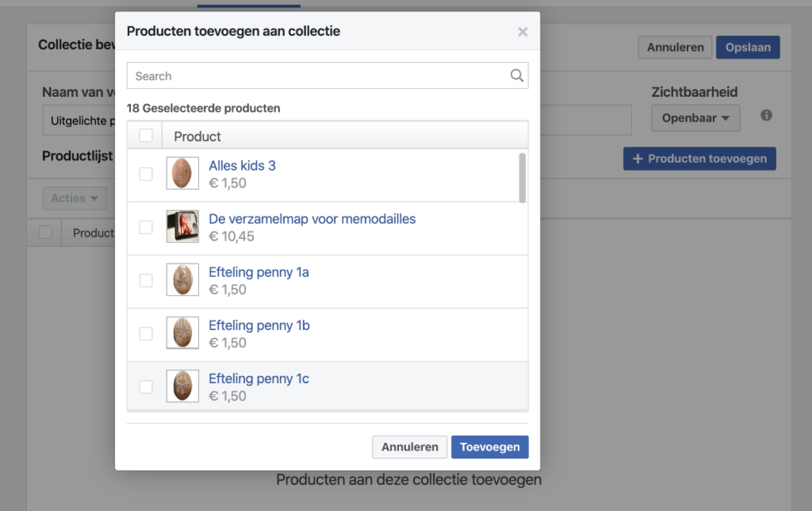Expand the Acties dropdown menu
Viewport: 812px width, 511px height.
point(74,198)
